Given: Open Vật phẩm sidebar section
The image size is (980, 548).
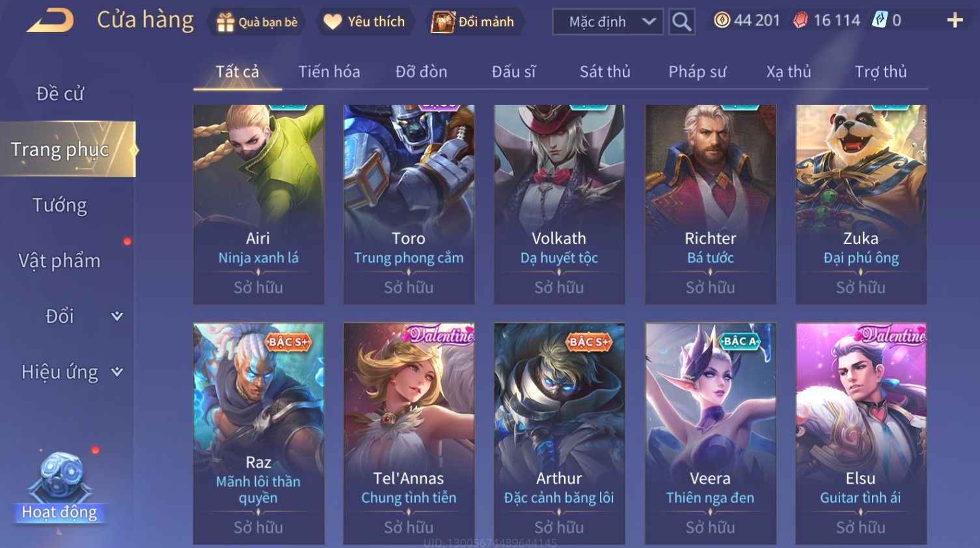Looking at the screenshot, I should 60,261.
